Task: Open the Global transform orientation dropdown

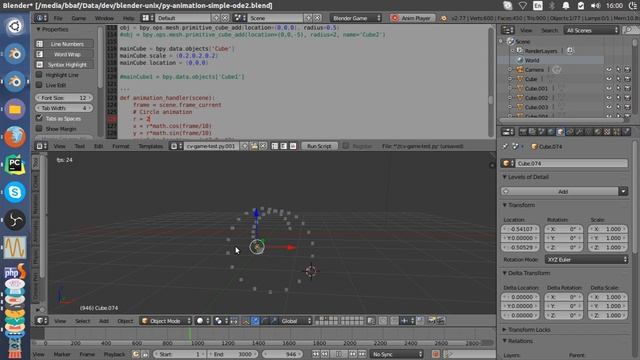Action: [x=295, y=321]
